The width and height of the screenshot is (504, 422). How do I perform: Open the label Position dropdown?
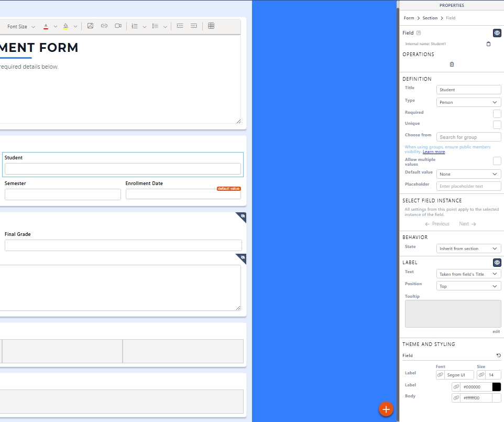468,286
